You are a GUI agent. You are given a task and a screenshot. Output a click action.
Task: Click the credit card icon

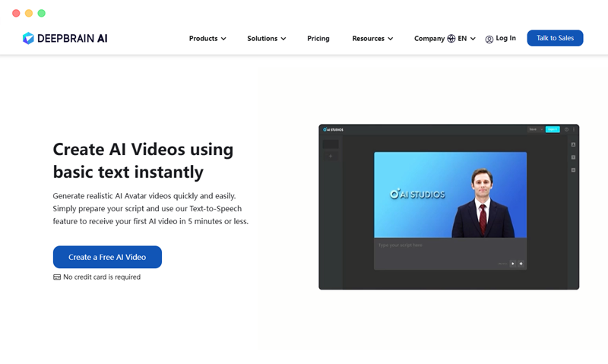(57, 277)
